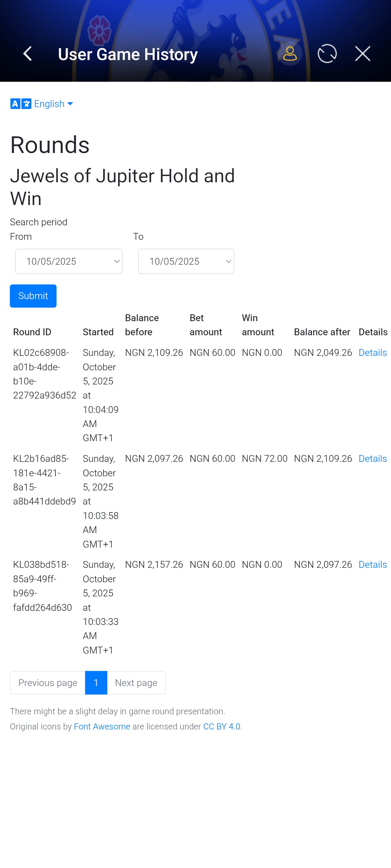Click the refresh history icon

pyautogui.click(x=327, y=54)
